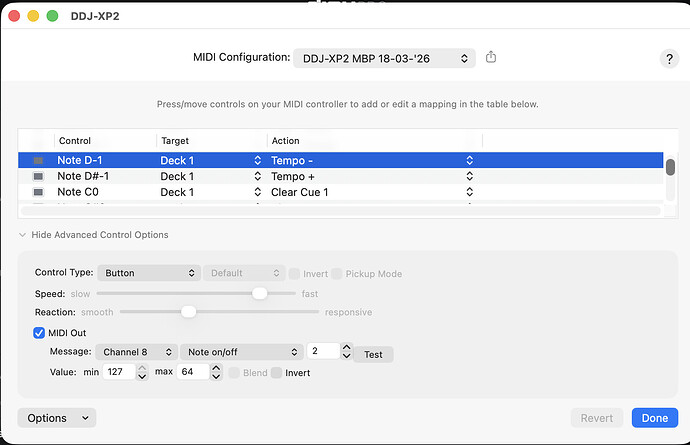This screenshot has height=445, width=690.
Task: Open the Channel 8 message dropdown
Action: 136,352
